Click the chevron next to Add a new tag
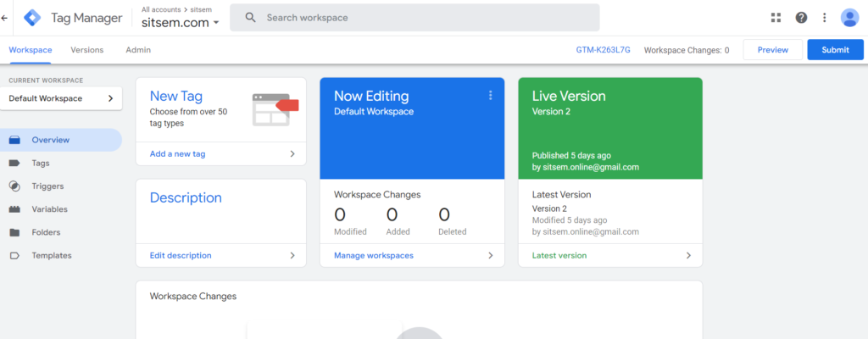Image resolution: width=868 pixels, height=339 pixels. click(292, 154)
